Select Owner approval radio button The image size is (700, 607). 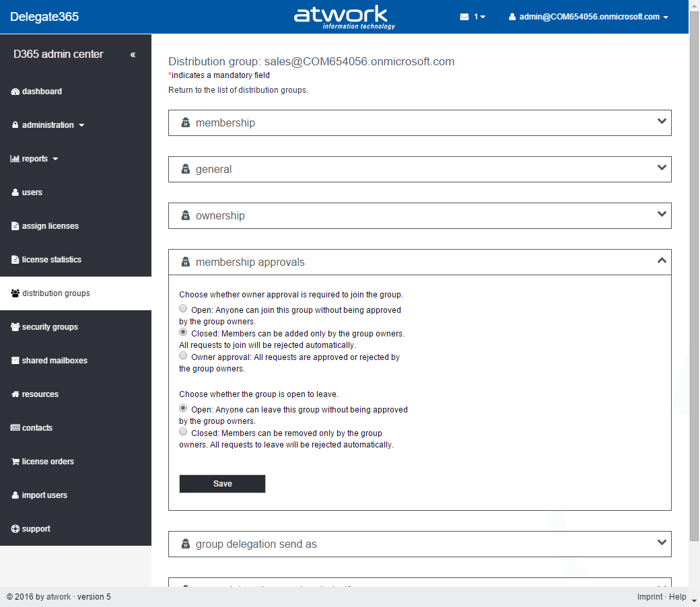tap(183, 356)
